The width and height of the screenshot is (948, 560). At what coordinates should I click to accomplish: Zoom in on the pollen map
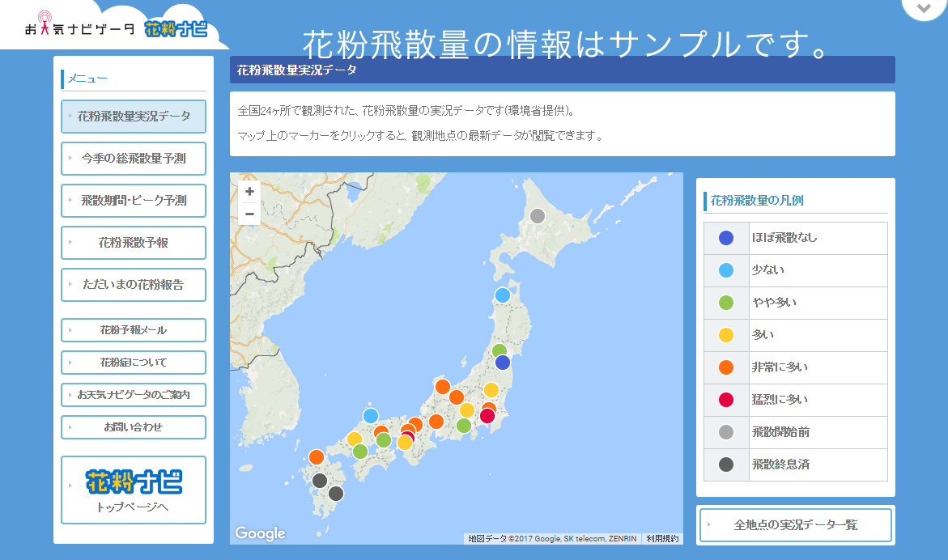(249, 192)
